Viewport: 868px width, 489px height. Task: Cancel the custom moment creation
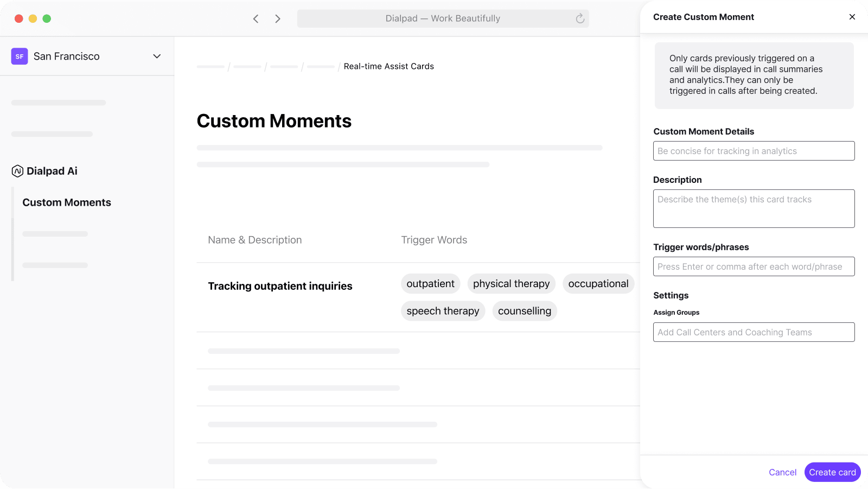pyautogui.click(x=782, y=472)
